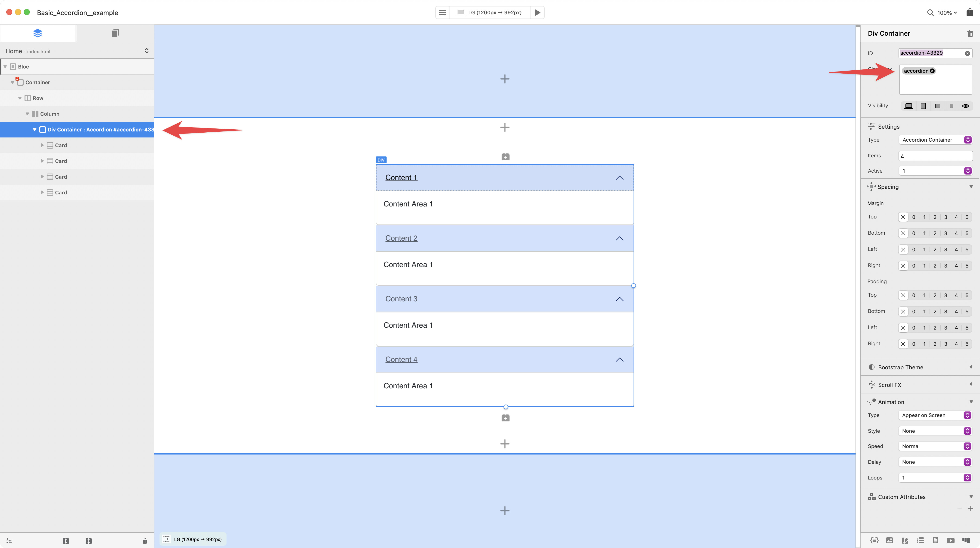Remove the accordion class tag
Viewport: 980px width, 548px height.
pos(932,71)
